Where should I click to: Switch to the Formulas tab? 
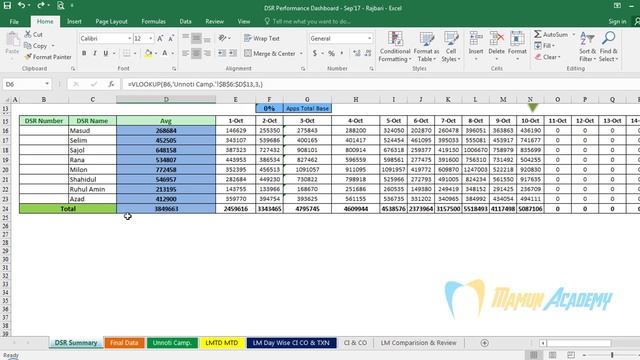[x=153, y=21]
